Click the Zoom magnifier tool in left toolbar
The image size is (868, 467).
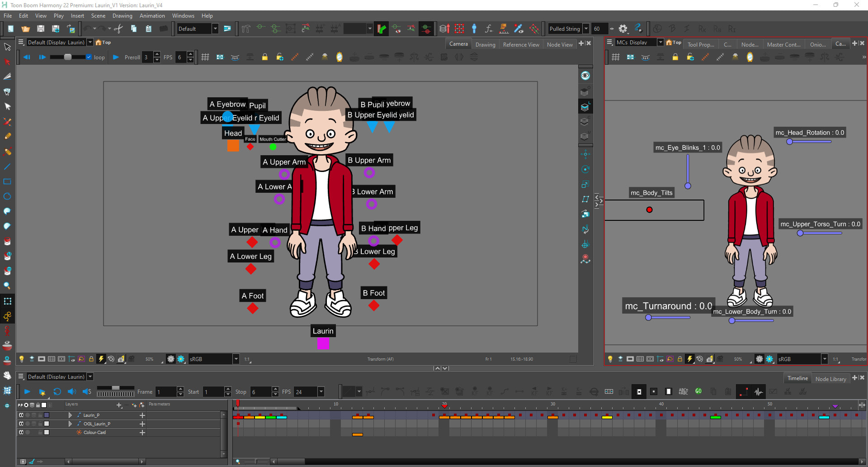pos(7,286)
